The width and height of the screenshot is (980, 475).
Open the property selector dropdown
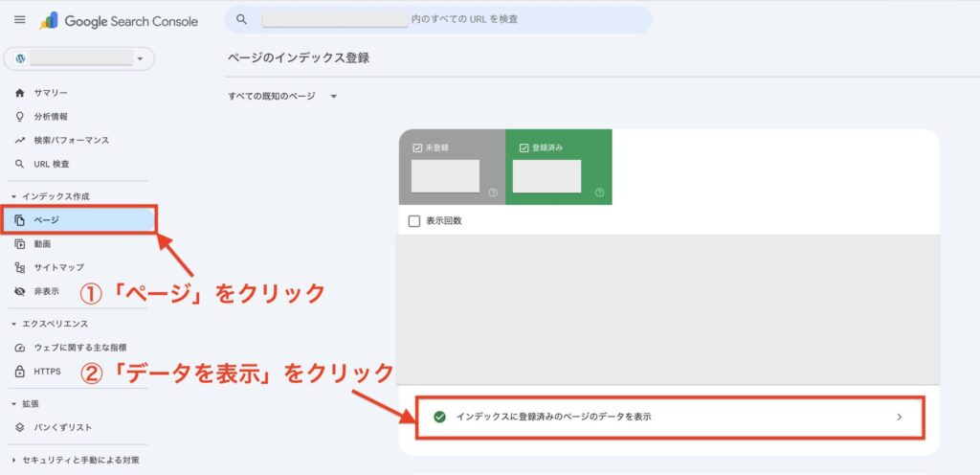[78, 59]
